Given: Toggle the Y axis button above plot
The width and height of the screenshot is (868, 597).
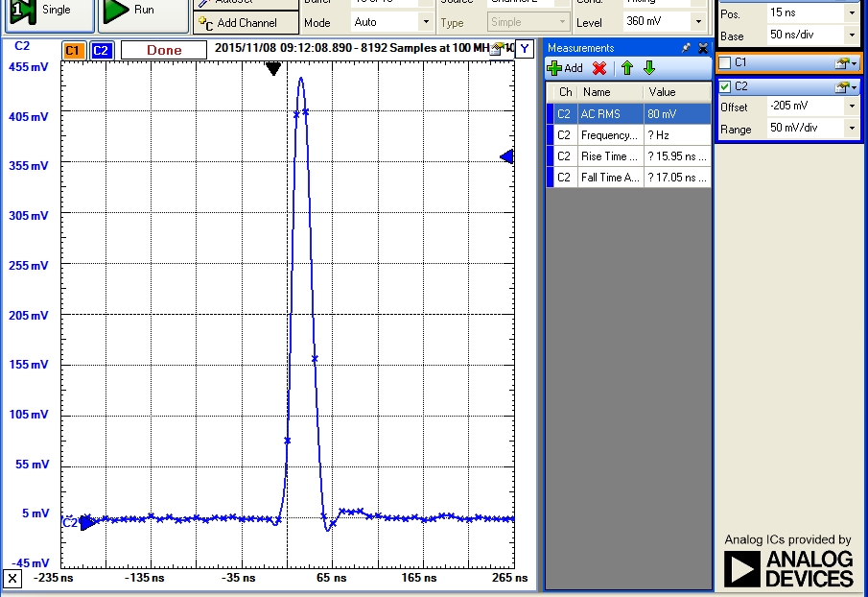Looking at the screenshot, I should point(524,49).
